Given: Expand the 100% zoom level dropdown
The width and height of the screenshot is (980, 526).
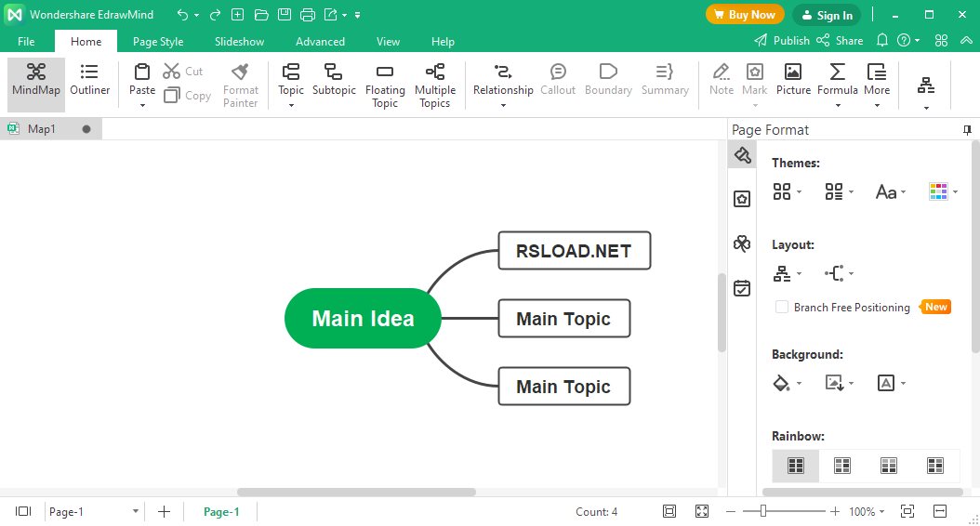Looking at the screenshot, I should pos(867,512).
